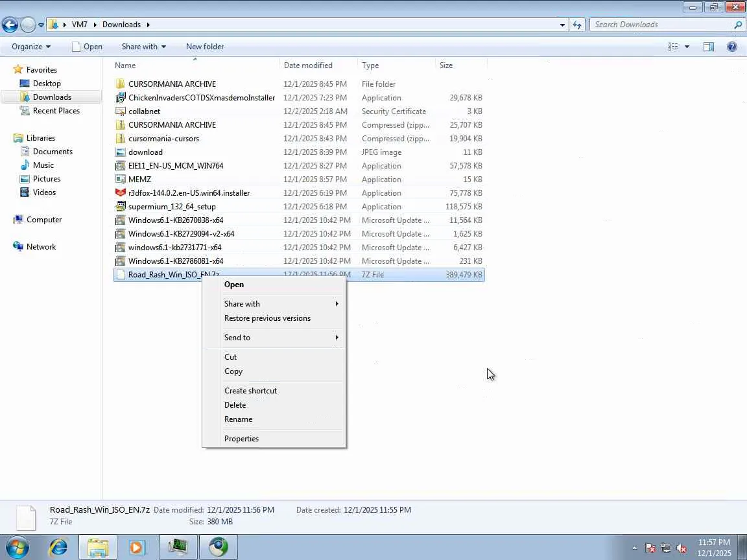Select the MEMZ application icon
The height and width of the screenshot is (560, 747).
pyautogui.click(x=121, y=180)
